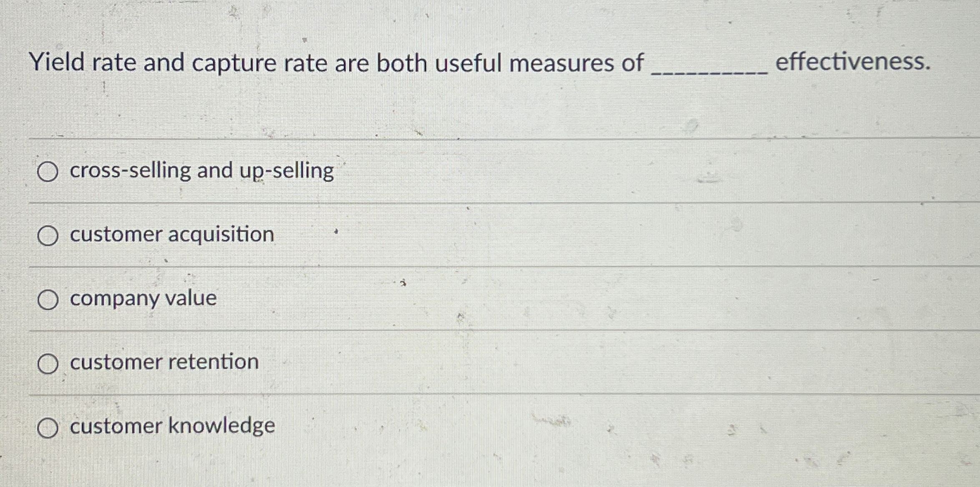
Task: Click the "customer retention" answer label
Action: pyautogui.click(x=164, y=362)
